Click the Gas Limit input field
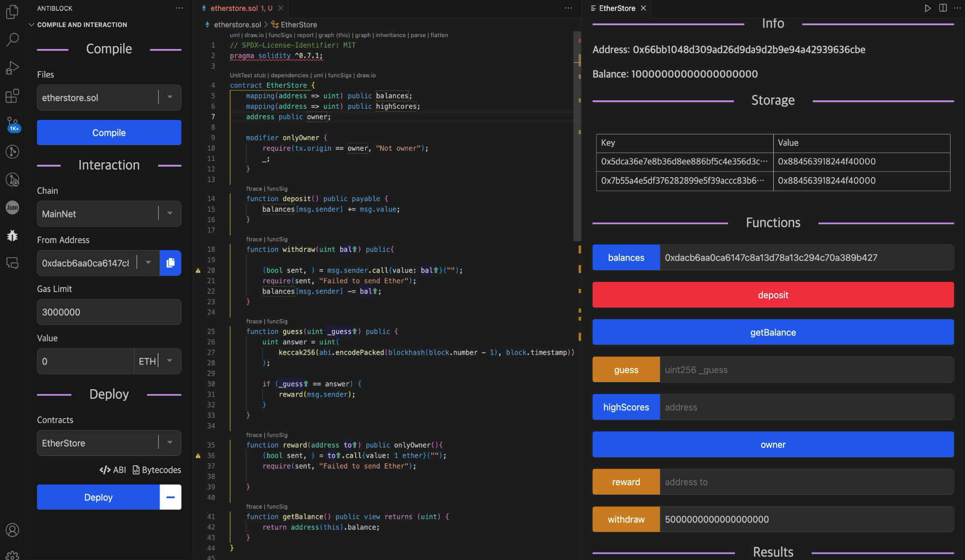The height and width of the screenshot is (560, 965). 109,312
